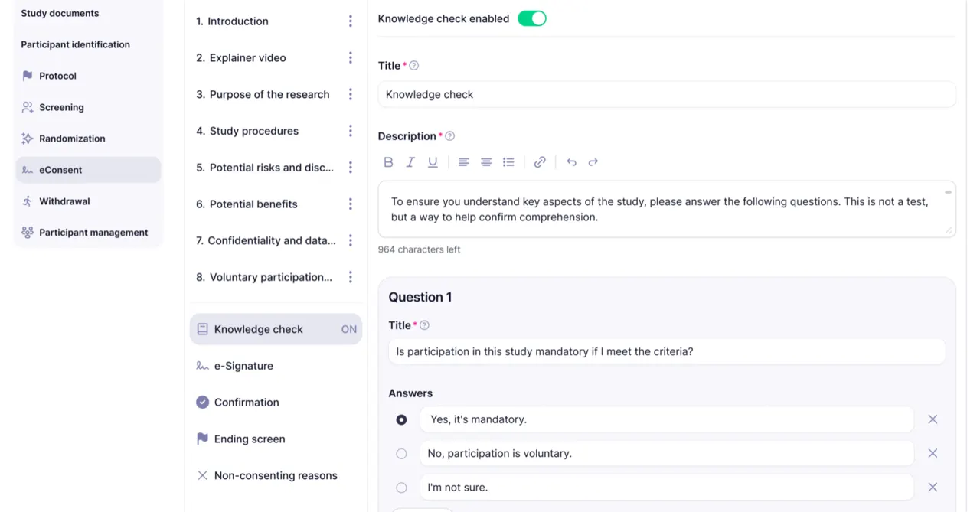Open options menu for 6. Potential benefits
The height and width of the screenshot is (512, 980).
[351, 204]
